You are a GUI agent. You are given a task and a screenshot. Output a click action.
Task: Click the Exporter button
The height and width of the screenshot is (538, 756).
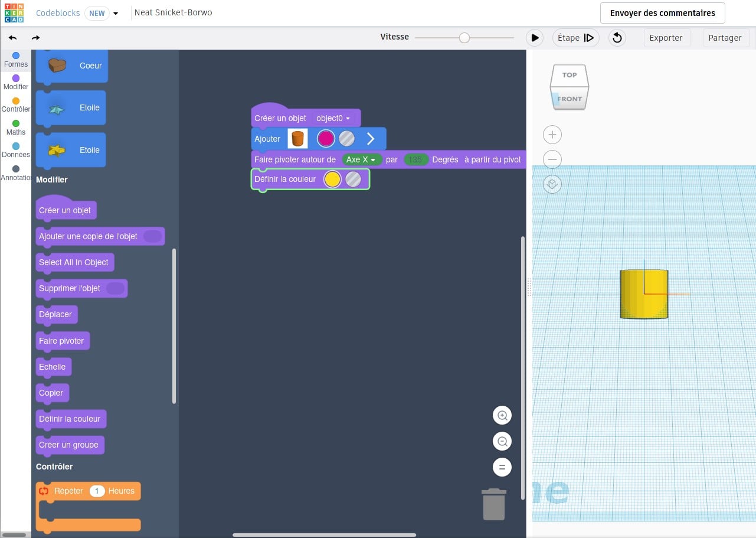(666, 38)
